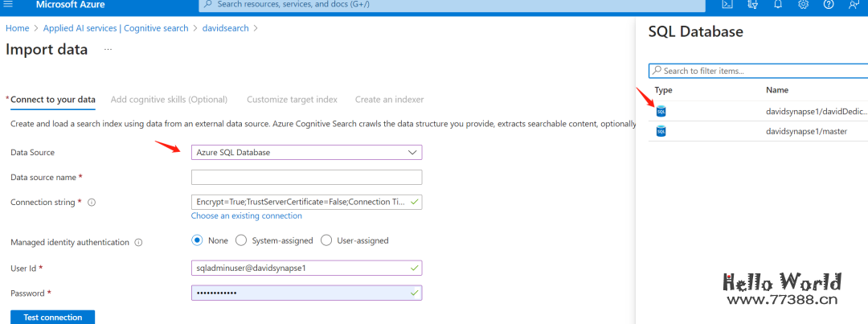Switch to Add cognitive skills tab
The width and height of the screenshot is (868, 324).
point(169,100)
